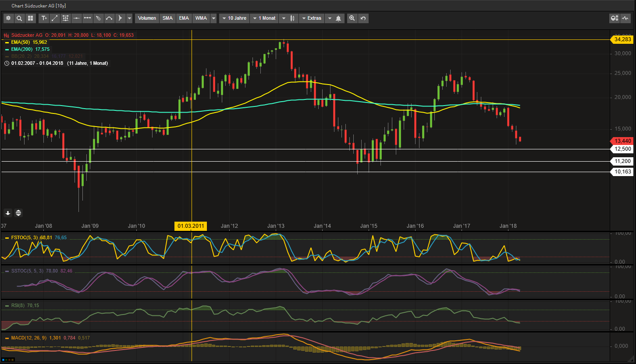This screenshot has width=636, height=364.
Task: Open chart settings gear icon
Action: (x=8, y=18)
